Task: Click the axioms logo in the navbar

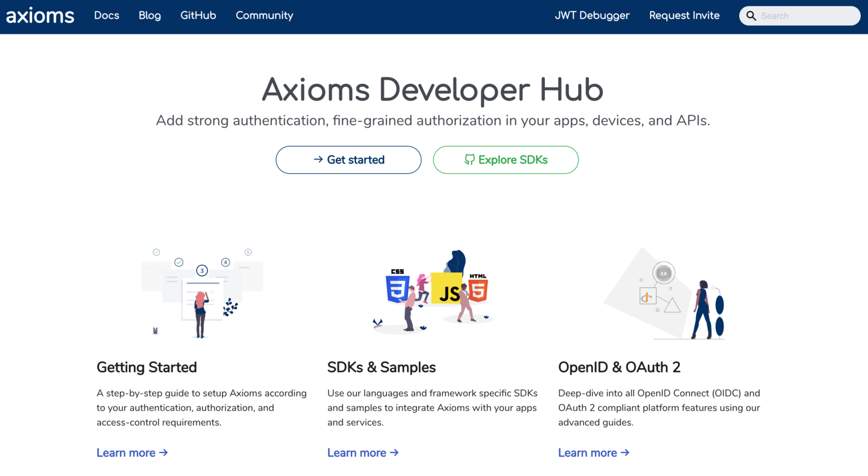Action: click(x=40, y=16)
